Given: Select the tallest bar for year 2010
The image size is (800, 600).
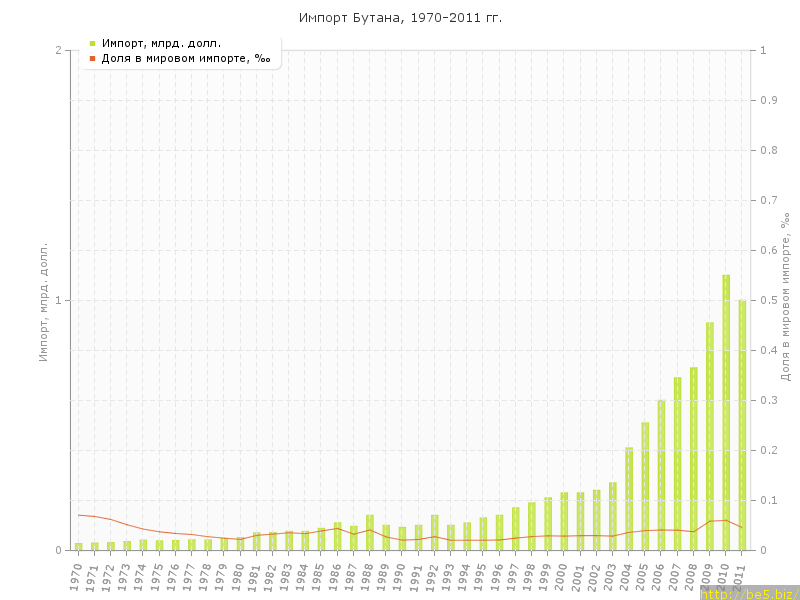Looking at the screenshot, I should (726, 412).
